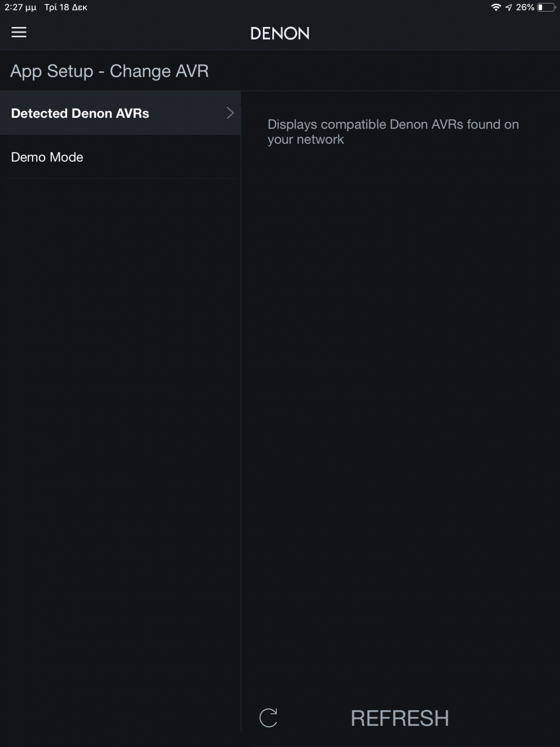The image size is (560, 747).
Task: Tap App Setup - Change AVR heading
Action: tap(109, 71)
